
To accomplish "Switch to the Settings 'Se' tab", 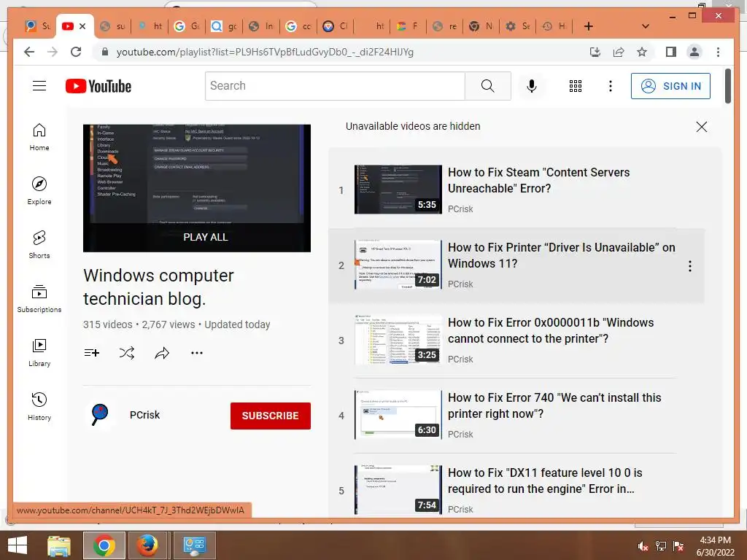I will tap(517, 26).
